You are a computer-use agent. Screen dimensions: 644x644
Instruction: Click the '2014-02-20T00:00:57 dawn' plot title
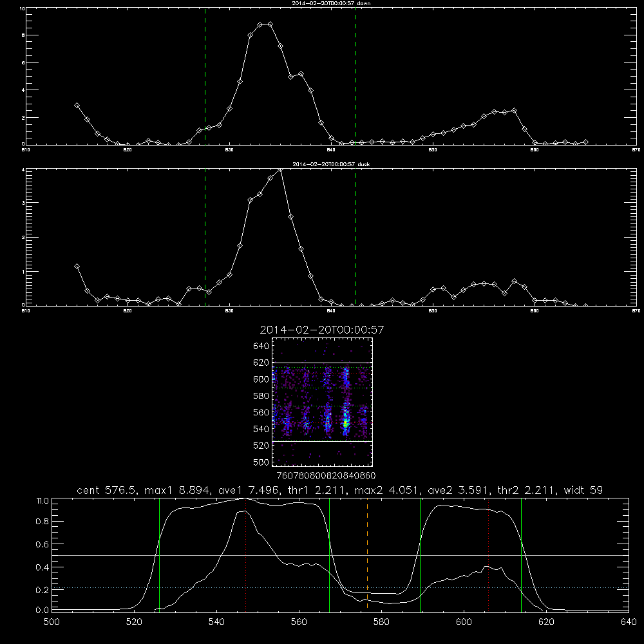[331, 3]
